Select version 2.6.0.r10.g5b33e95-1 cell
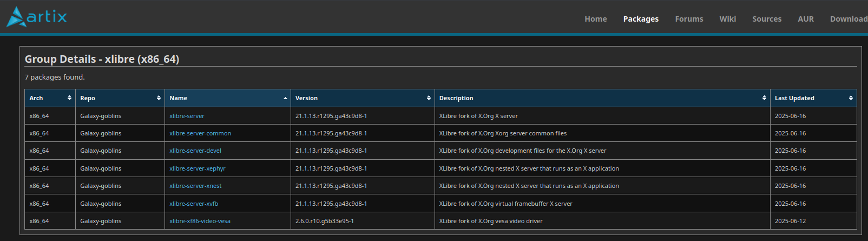 coord(363,221)
